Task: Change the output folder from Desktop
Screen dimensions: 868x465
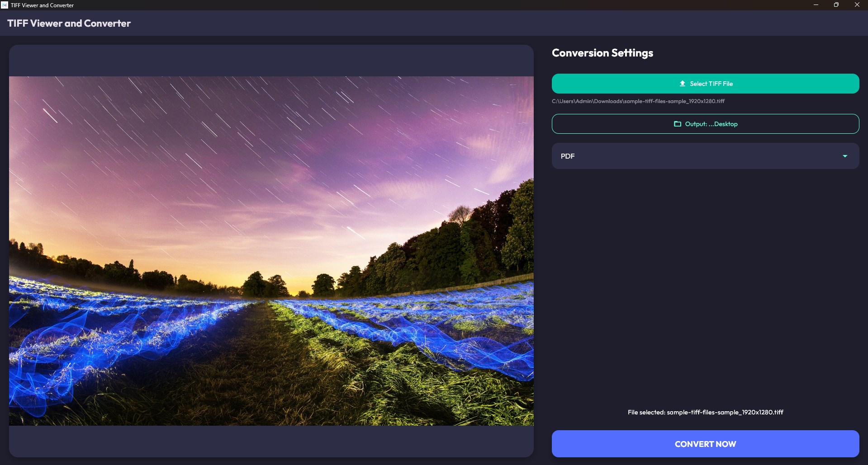Action: [x=704, y=123]
